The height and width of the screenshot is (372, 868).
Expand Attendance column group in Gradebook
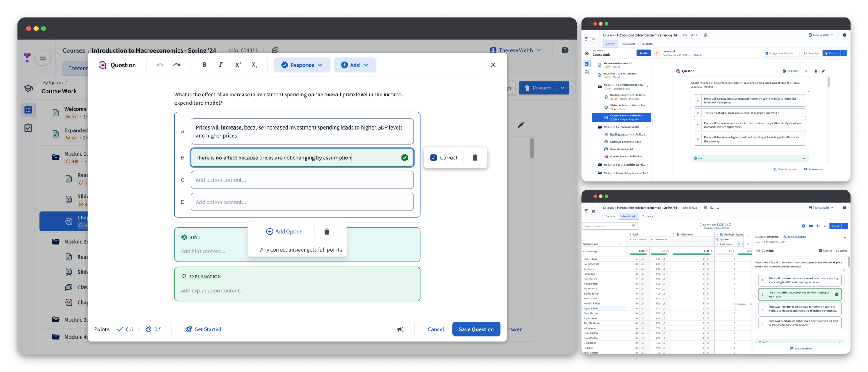tap(674, 234)
